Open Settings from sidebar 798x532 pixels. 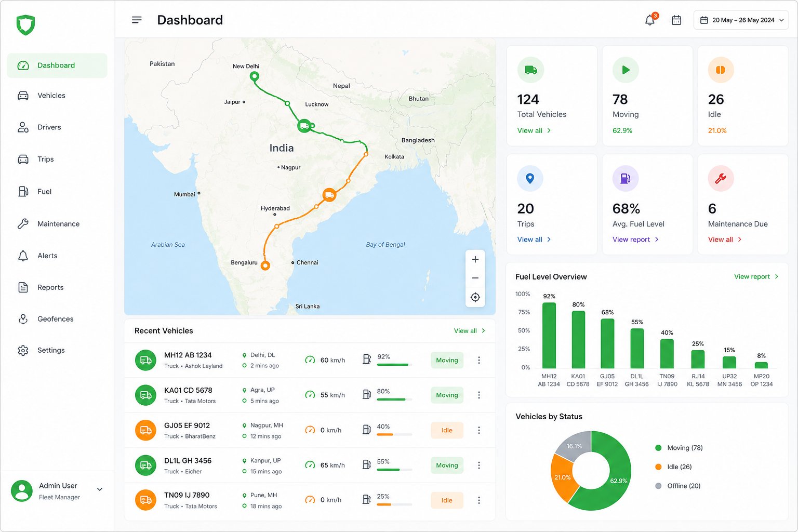[x=57, y=350]
